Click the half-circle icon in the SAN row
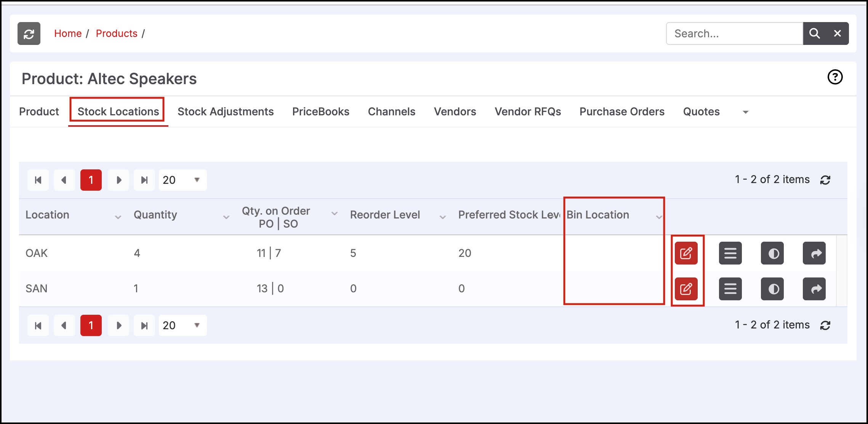The image size is (868, 424). (772, 289)
